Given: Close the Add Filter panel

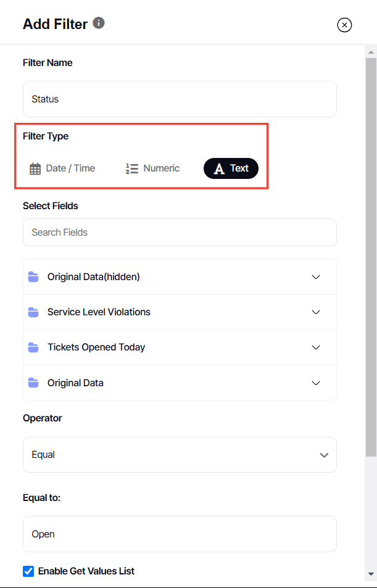Looking at the screenshot, I should pos(344,25).
